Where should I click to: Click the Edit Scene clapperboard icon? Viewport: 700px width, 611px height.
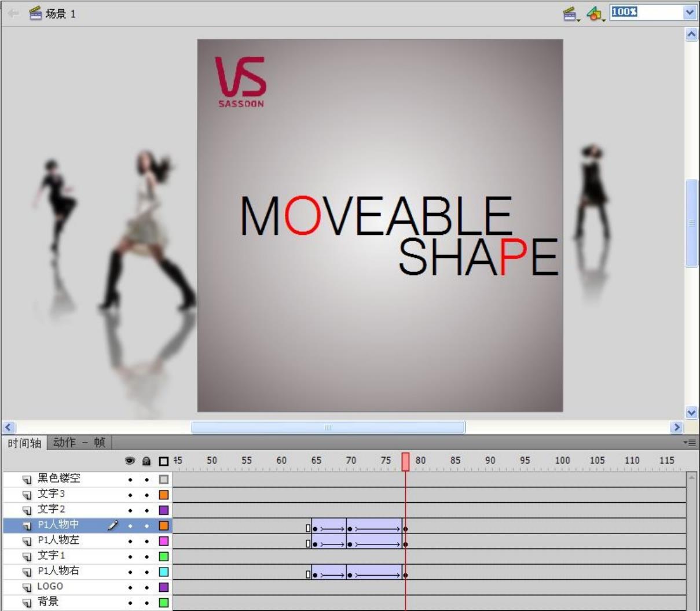(570, 14)
